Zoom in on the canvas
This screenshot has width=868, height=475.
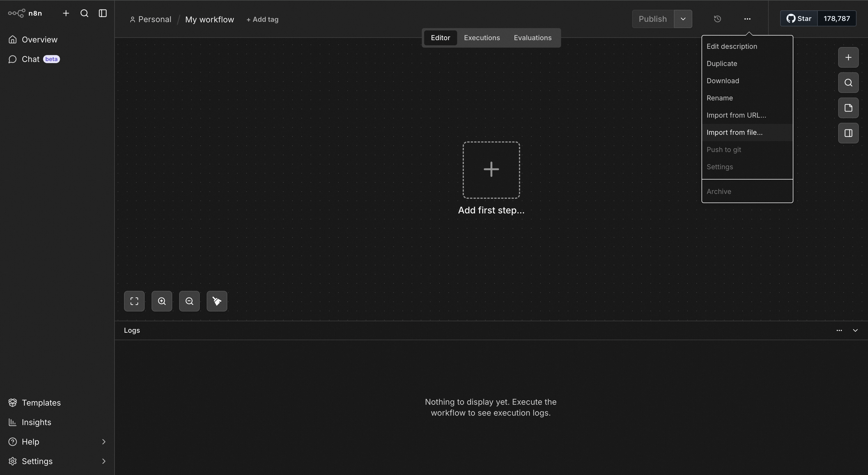point(162,301)
